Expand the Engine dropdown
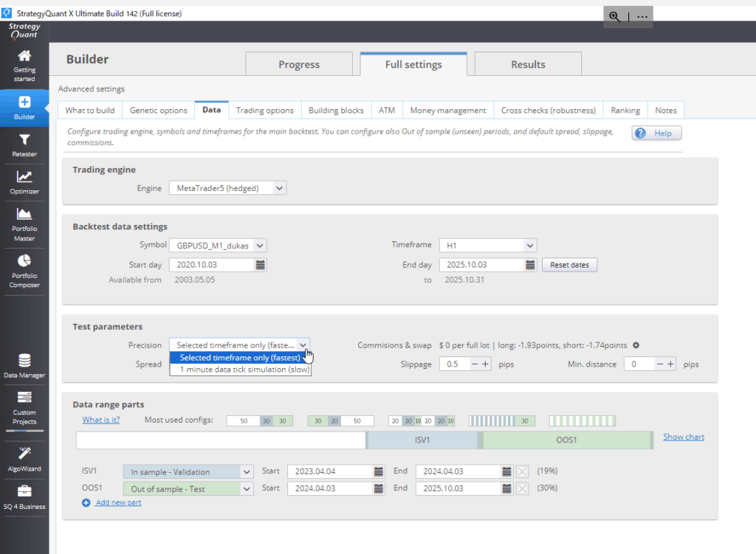The height and width of the screenshot is (554, 756). (278, 188)
